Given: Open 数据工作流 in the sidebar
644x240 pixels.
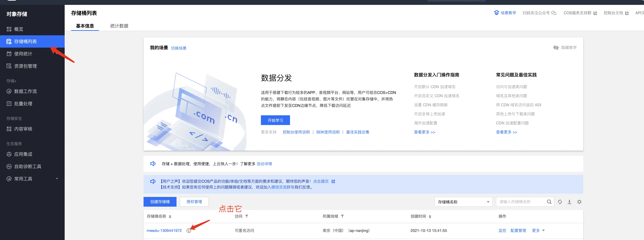Looking at the screenshot, I should click(x=32, y=91).
